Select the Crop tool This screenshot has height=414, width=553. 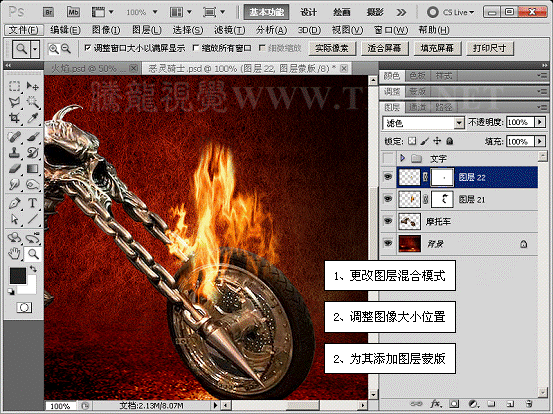14,118
